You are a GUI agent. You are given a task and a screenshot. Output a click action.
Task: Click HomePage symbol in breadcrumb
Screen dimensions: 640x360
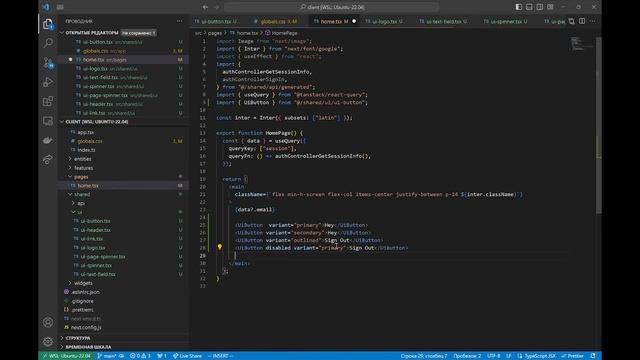tap(281, 33)
